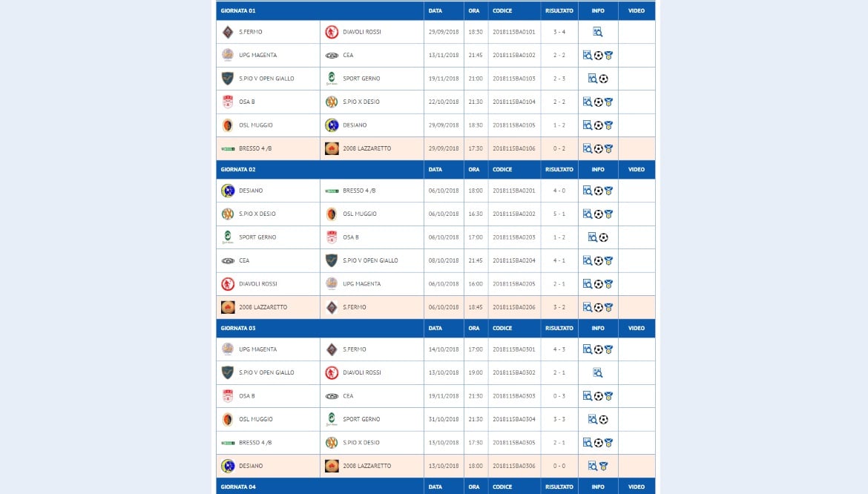868x494 pixels.
Task: Open details icon for 2008 Lazzaretto vs S.Fermo
Action: (588, 307)
